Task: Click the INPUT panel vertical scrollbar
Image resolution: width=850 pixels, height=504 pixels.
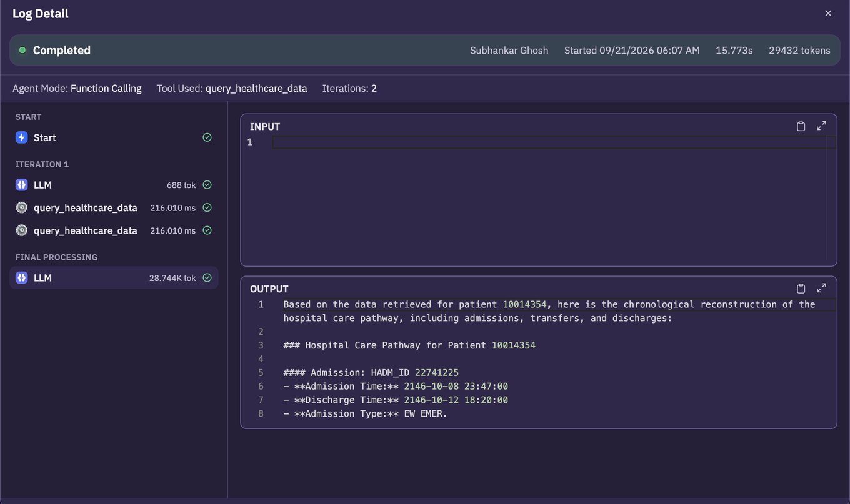Action: point(831,197)
